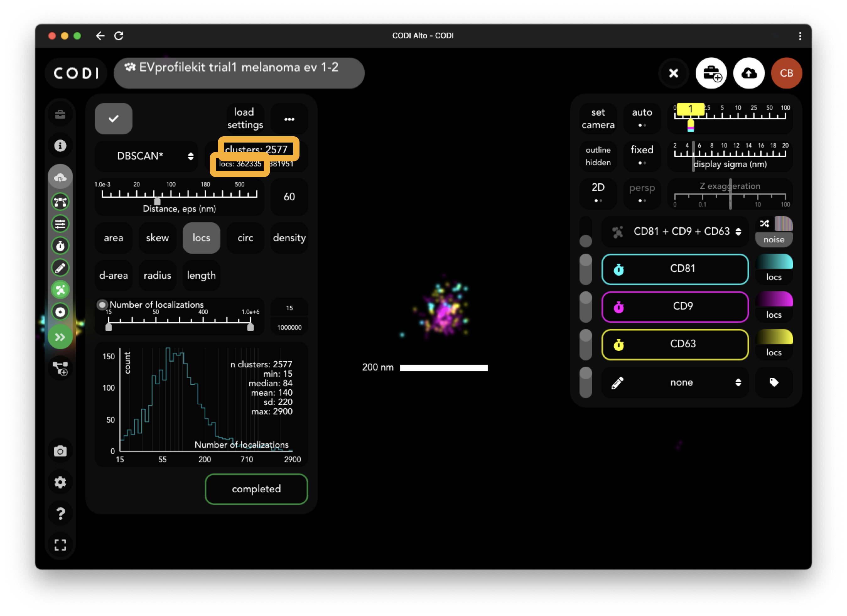Close the dataset with the X icon

tap(673, 73)
